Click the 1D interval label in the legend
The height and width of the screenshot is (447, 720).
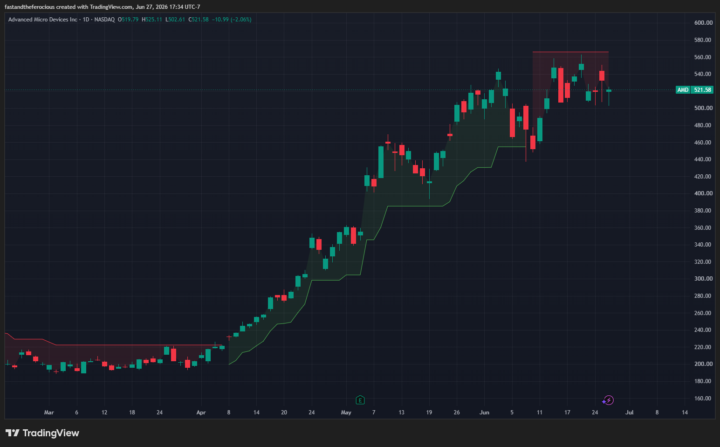click(x=85, y=20)
